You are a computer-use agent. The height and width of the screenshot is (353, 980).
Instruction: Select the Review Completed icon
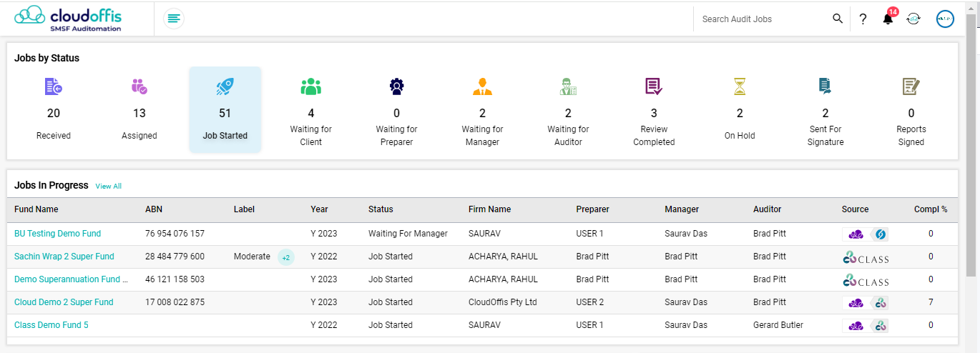click(x=654, y=86)
